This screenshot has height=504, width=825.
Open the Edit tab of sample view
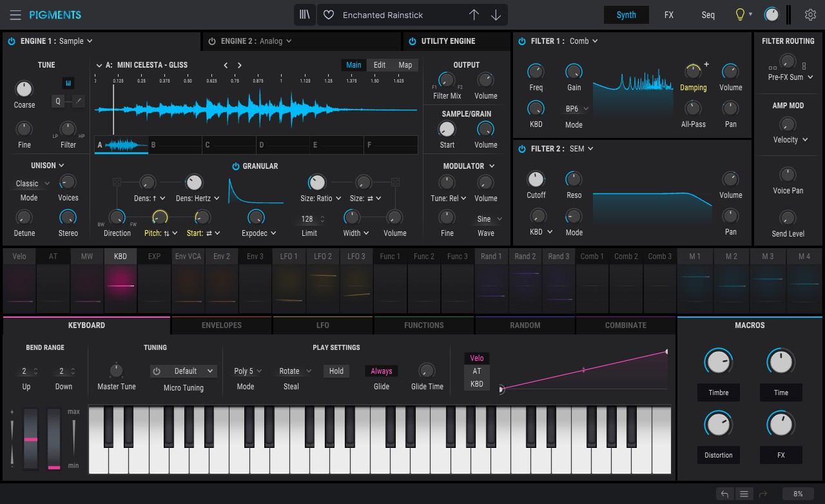pyautogui.click(x=380, y=65)
